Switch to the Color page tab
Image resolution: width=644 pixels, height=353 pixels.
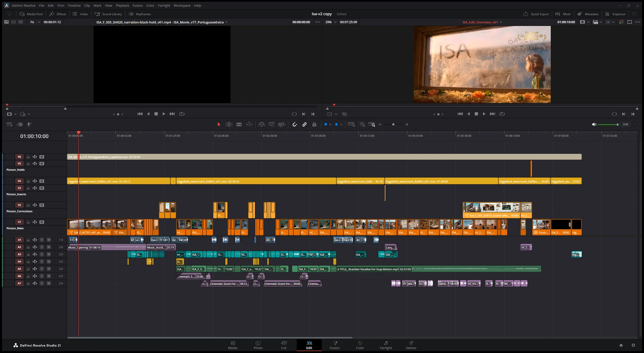click(x=360, y=345)
